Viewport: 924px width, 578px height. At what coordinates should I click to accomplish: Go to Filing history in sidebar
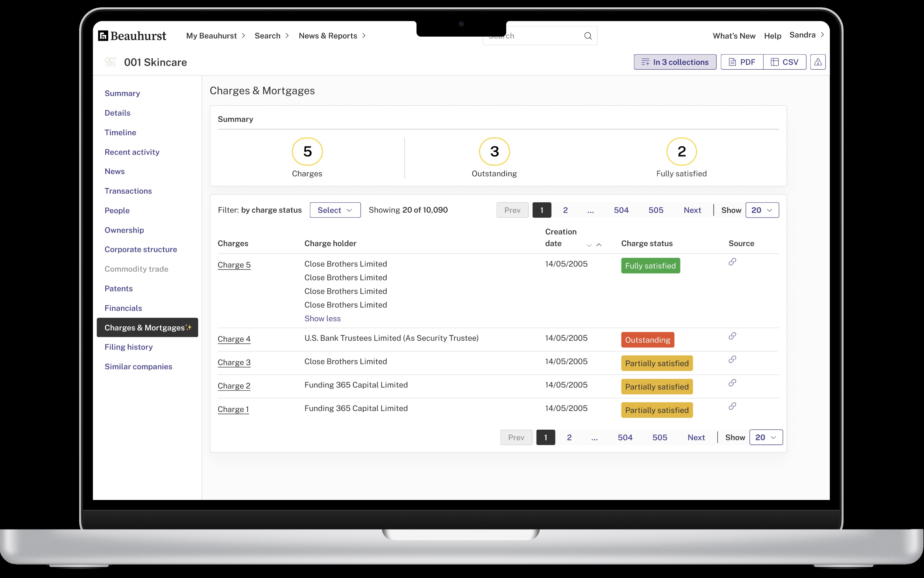128,347
